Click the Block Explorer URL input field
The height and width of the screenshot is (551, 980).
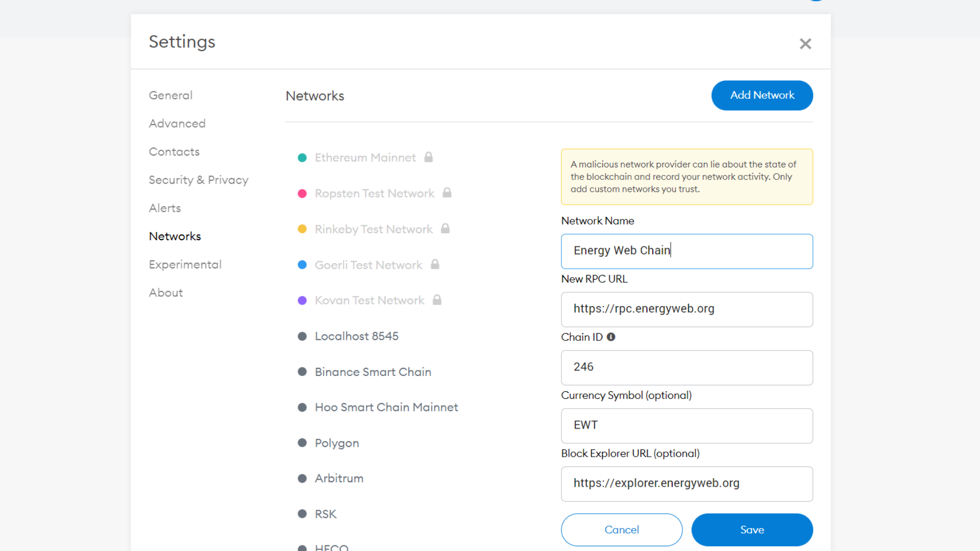[687, 483]
